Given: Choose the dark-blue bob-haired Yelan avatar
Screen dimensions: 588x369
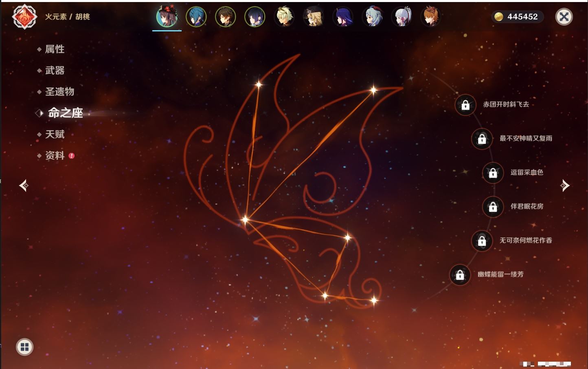Looking at the screenshot, I should click(255, 17).
